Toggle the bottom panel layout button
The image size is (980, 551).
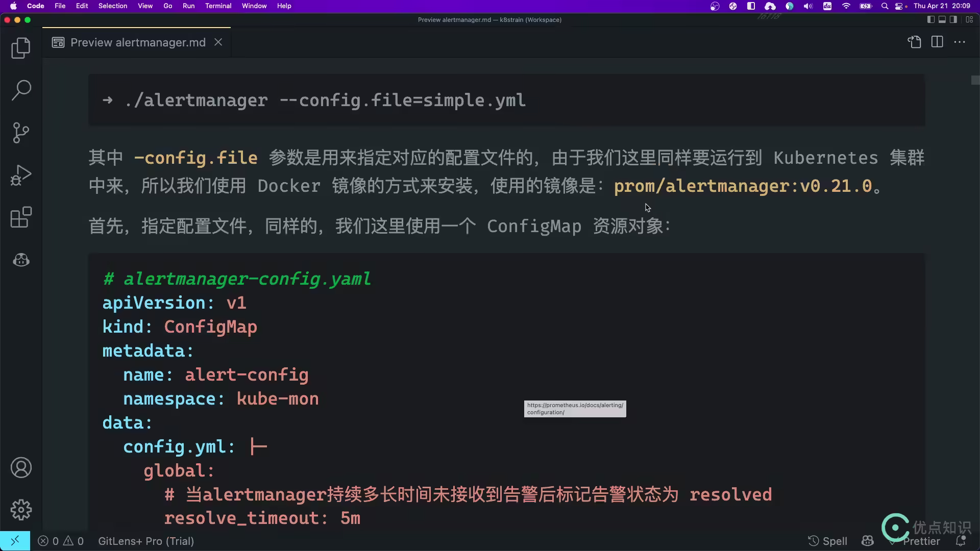pyautogui.click(x=942, y=19)
